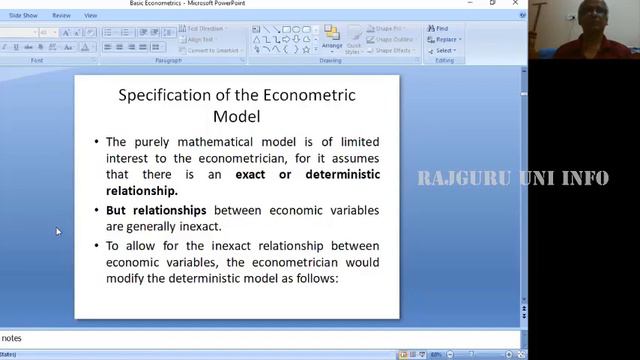
Task: Select the Text Box shape
Action: [x=256, y=29]
